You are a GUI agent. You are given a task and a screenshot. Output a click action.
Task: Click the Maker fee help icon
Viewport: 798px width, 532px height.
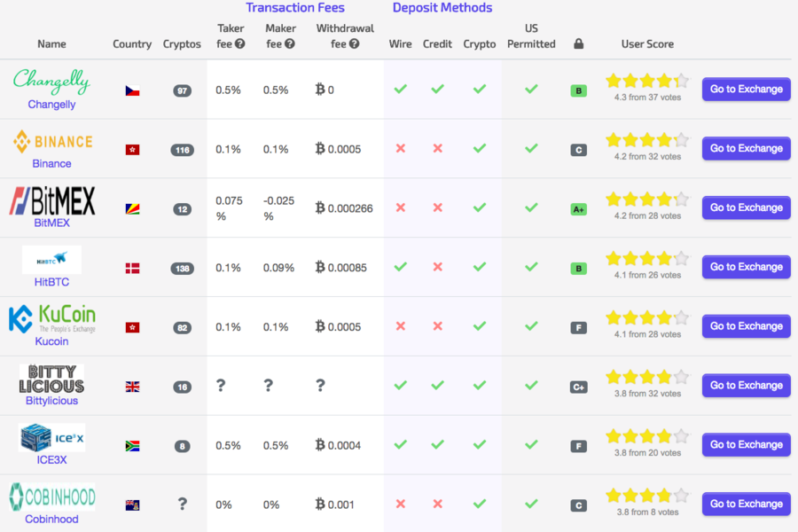tap(289, 43)
